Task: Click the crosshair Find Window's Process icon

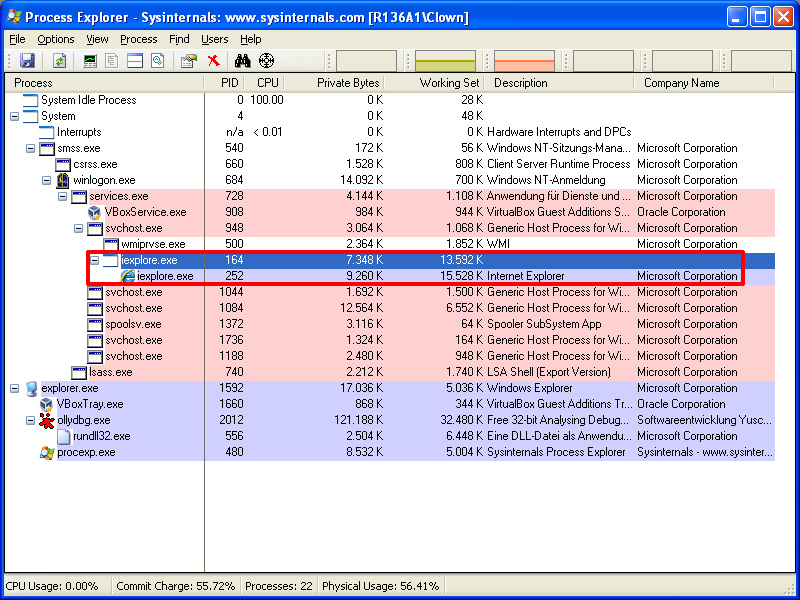Action: point(266,61)
